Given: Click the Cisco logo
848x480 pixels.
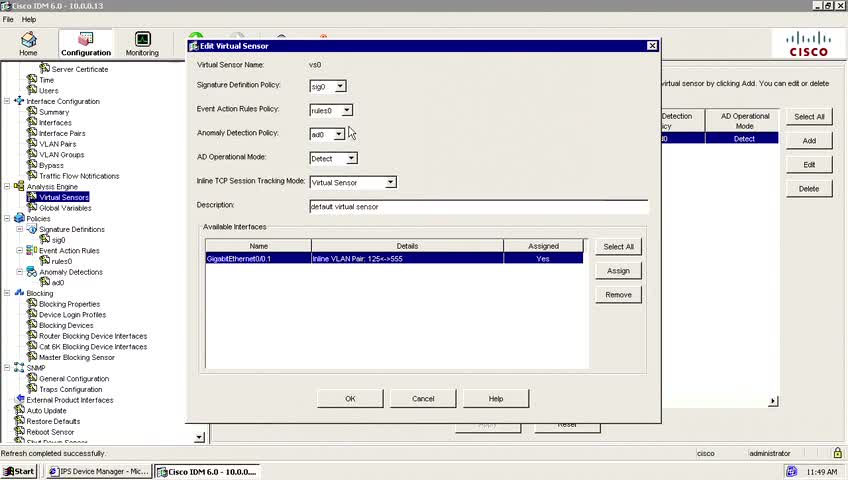Looking at the screenshot, I should pyautogui.click(x=809, y=44).
